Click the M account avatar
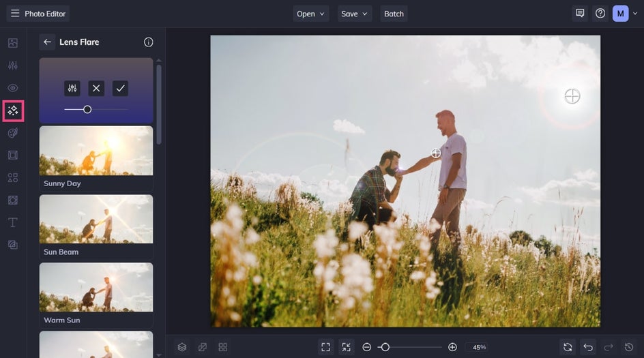This screenshot has height=358, width=644. click(620, 14)
